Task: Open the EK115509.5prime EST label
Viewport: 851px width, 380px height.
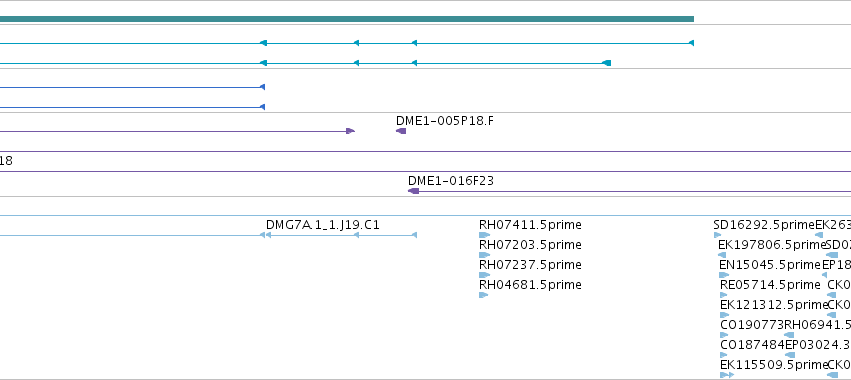Action: pos(773,365)
